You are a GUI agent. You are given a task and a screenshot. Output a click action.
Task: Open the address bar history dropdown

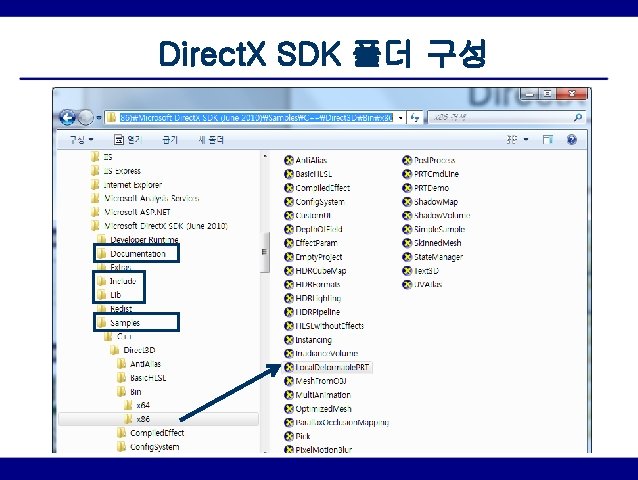400,118
